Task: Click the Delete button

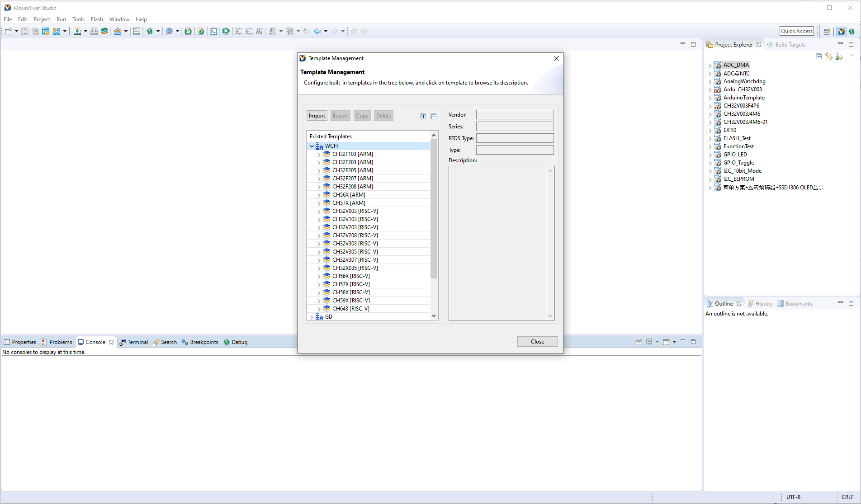Action: 384,116
